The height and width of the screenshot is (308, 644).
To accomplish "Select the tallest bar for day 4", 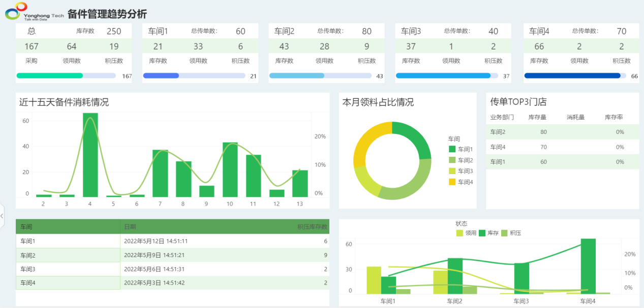I will [90, 155].
